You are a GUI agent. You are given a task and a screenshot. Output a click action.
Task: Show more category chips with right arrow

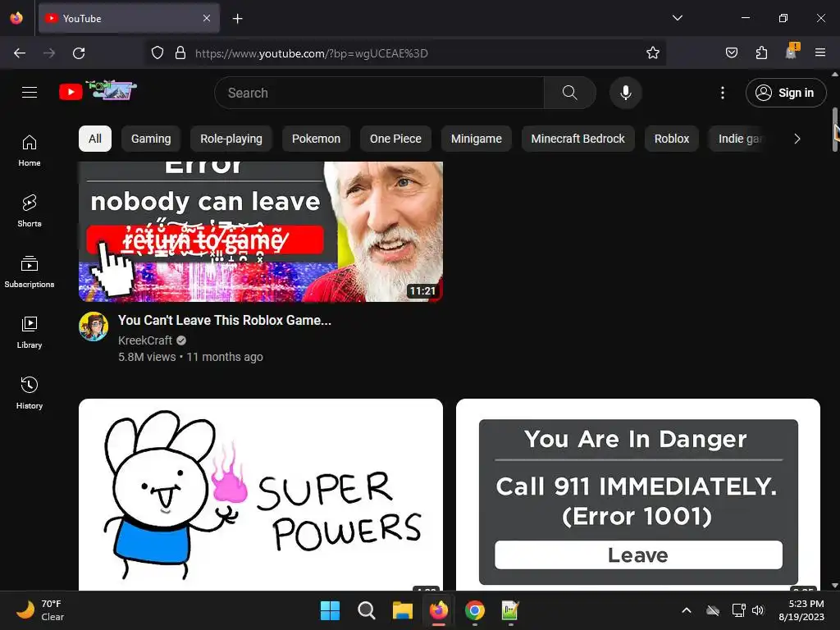[797, 139]
